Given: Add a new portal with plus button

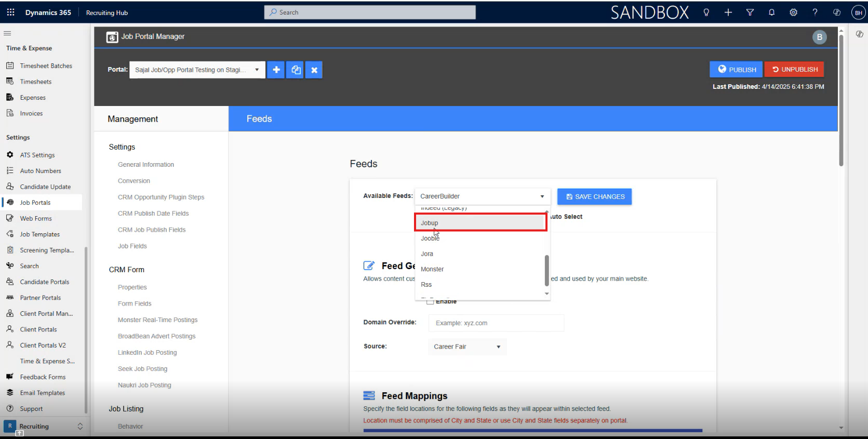Looking at the screenshot, I should coord(276,70).
